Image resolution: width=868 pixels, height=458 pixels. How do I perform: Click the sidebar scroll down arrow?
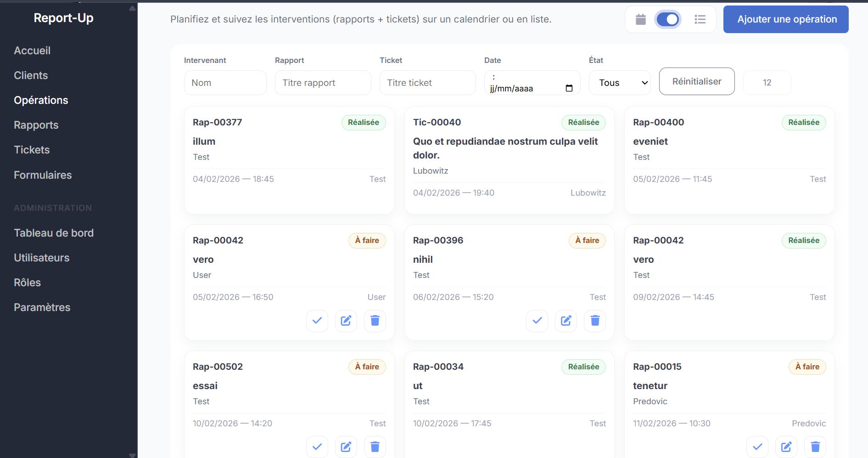(133, 455)
